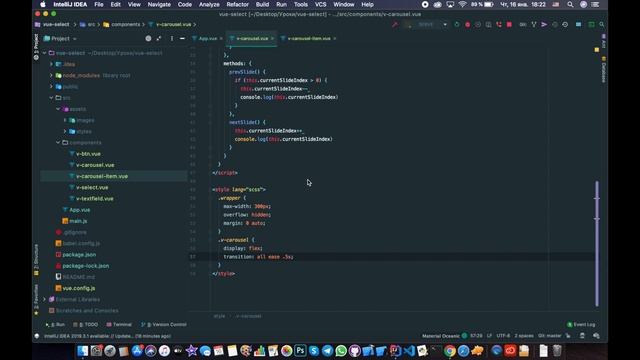Open the Project view dropdown
The image size is (640, 360).
(60, 38)
